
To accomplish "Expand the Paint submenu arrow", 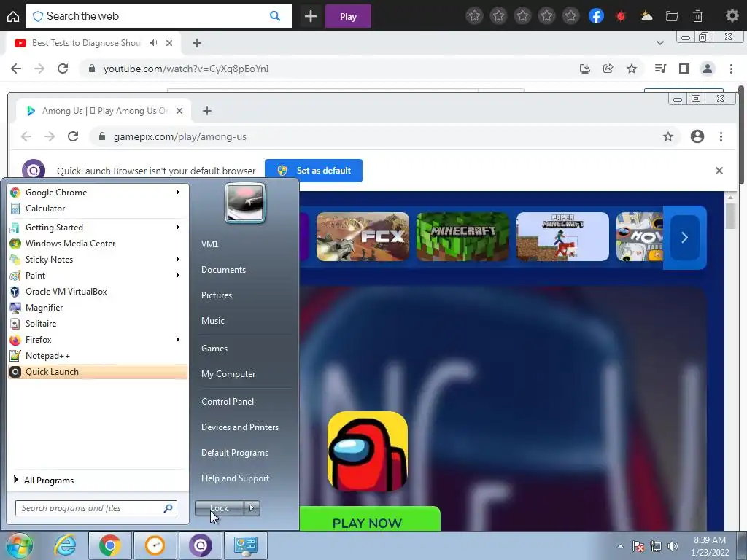I will point(178,275).
